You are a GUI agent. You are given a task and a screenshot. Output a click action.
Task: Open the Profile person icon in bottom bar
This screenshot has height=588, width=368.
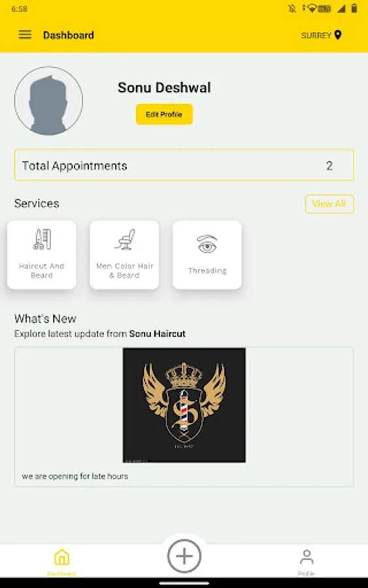tap(307, 557)
